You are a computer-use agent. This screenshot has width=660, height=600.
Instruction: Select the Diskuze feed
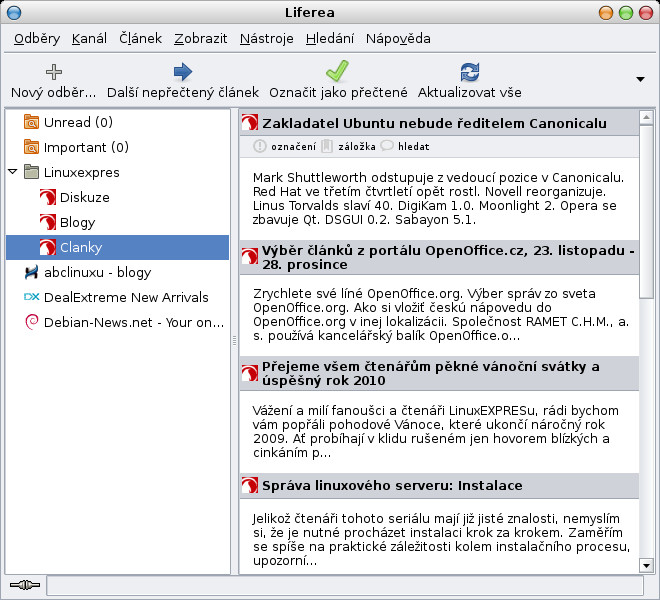(x=117, y=197)
